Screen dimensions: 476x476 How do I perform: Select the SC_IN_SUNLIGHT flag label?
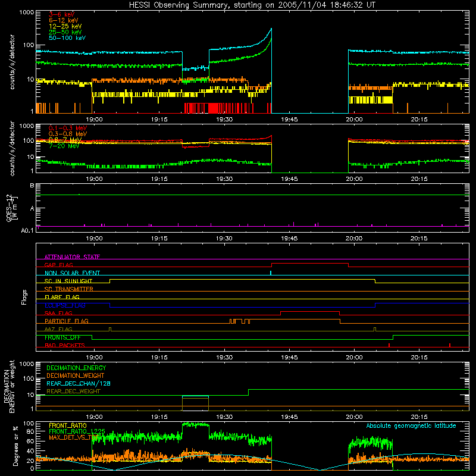coord(68,281)
